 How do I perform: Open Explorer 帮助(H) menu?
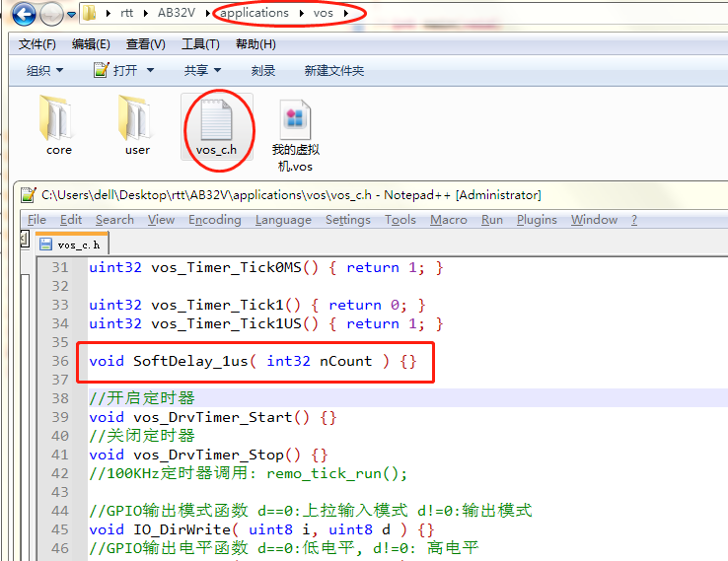click(x=255, y=44)
